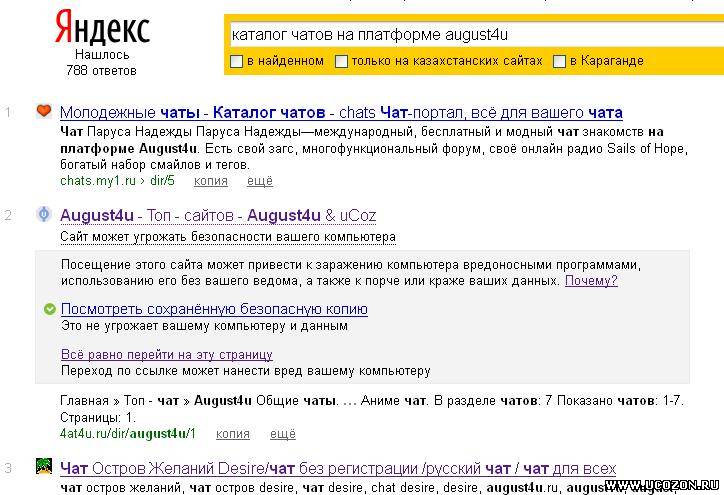This screenshot has height=495, width=724.
Task: Open the 4at4u.ru/dir/august4u/1 URL
Action: click(x=128, y=434)
